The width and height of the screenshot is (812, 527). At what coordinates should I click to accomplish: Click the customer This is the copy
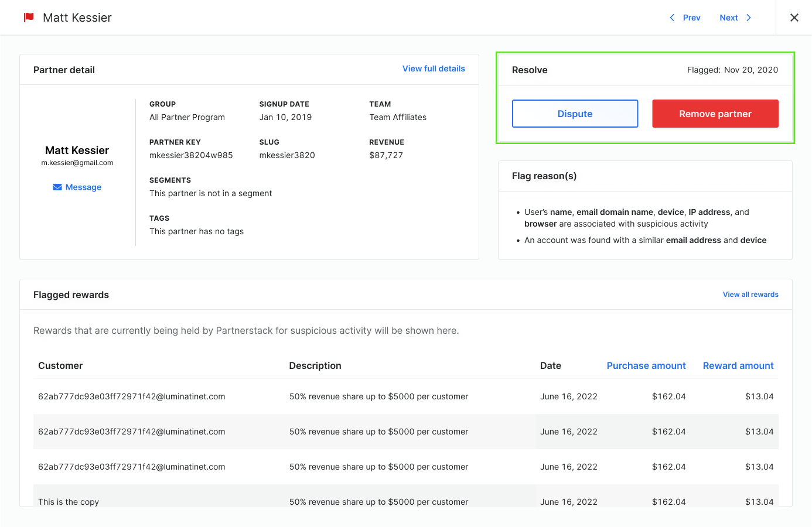click(69, 502)
